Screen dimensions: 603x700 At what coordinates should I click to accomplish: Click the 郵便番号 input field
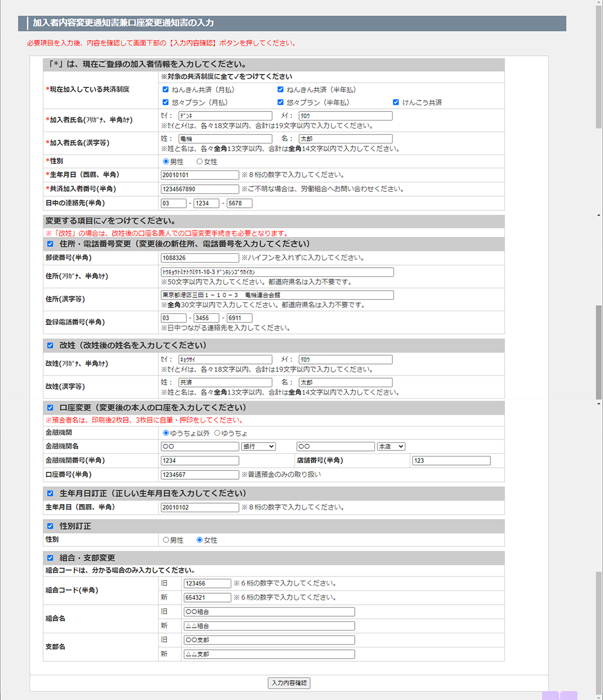point(199,258)
